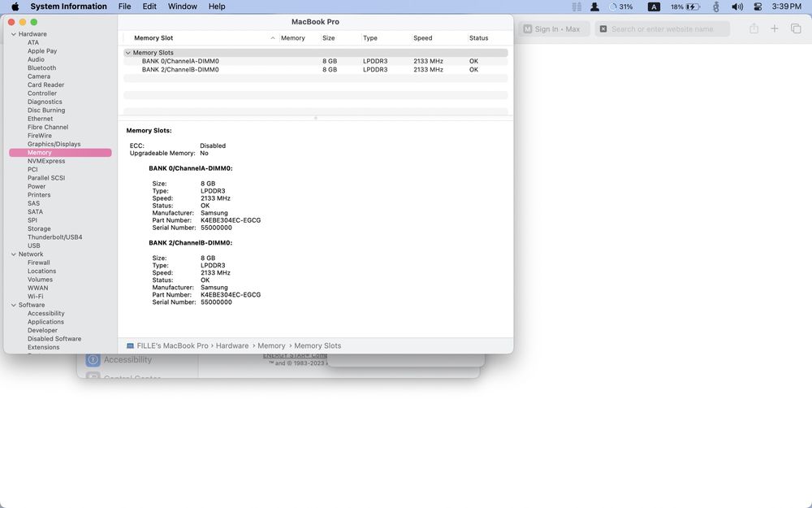The height and width of the screenshot is (508, 812).
Task: Select Bluetooth in the sidebar
Action: coord(41,68)
